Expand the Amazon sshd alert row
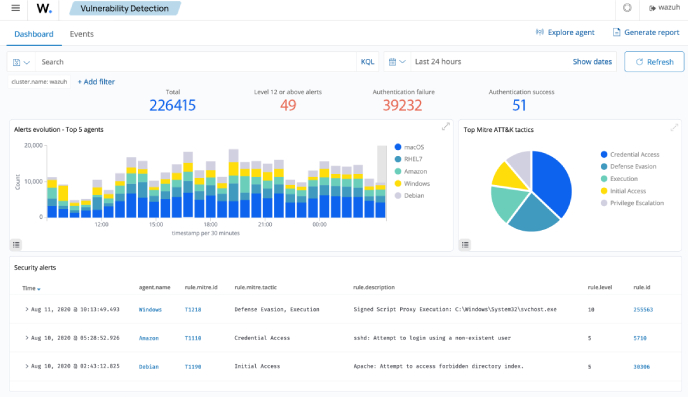The width and height of the screenshot is (688, 397). (27, 338)
